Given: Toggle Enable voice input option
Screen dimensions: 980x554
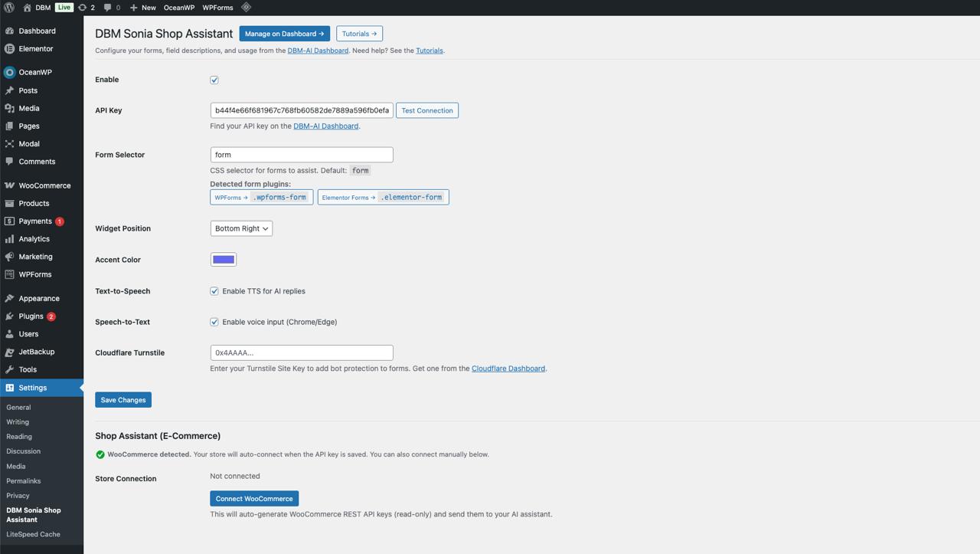Looking at the screenshot, I should pyautogui.click(x=214, y=322).
